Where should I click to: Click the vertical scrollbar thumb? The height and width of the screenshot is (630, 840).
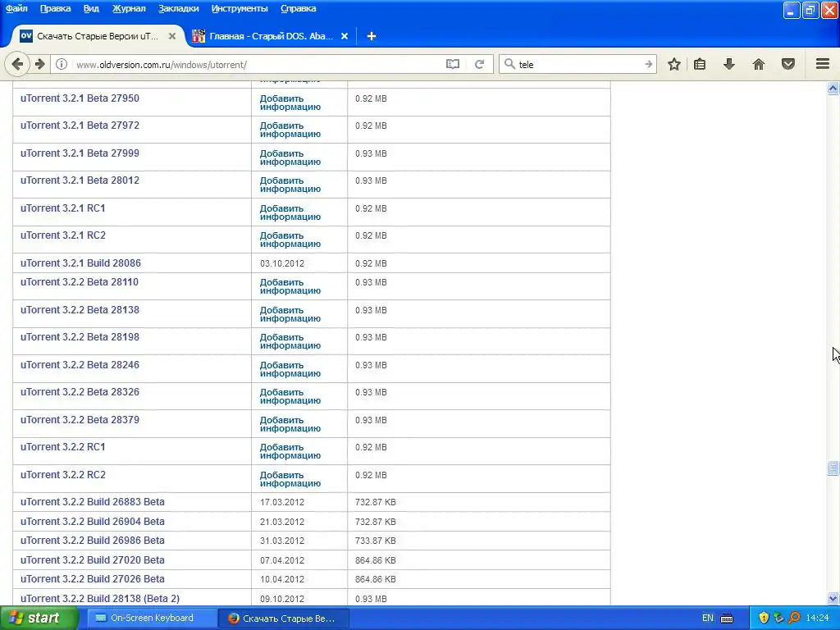(833, 468)
